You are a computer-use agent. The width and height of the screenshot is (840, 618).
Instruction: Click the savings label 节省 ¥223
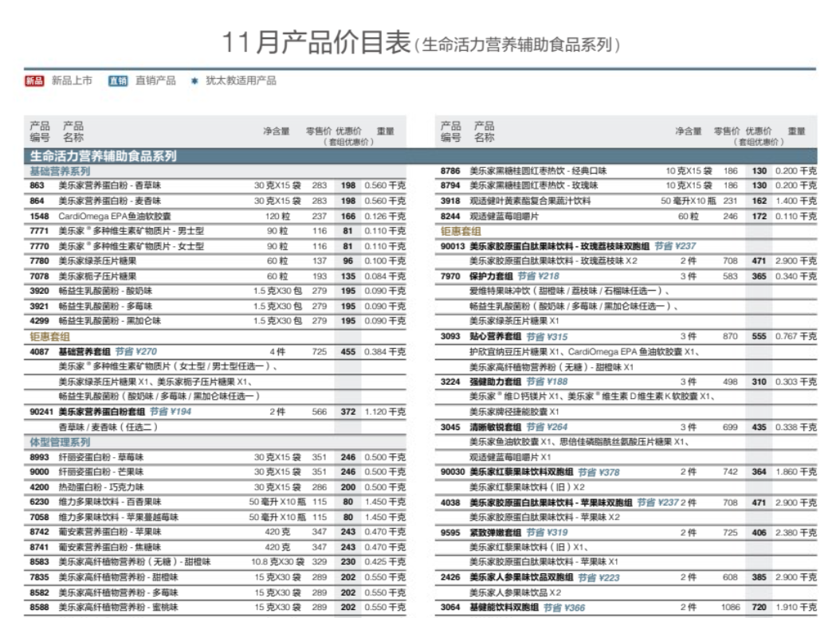[599, 578]
